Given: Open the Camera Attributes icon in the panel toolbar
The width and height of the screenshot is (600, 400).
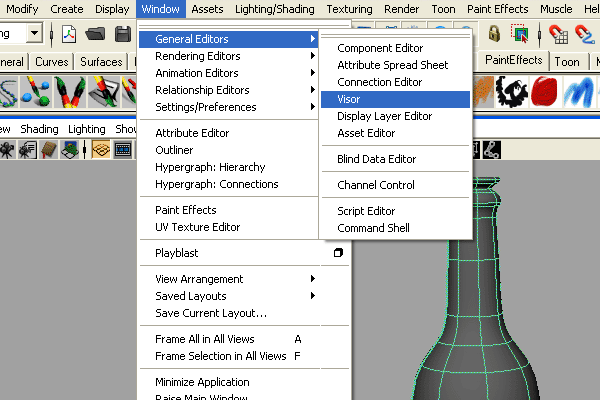Looking at the screenshot, I should click(28, 150).
